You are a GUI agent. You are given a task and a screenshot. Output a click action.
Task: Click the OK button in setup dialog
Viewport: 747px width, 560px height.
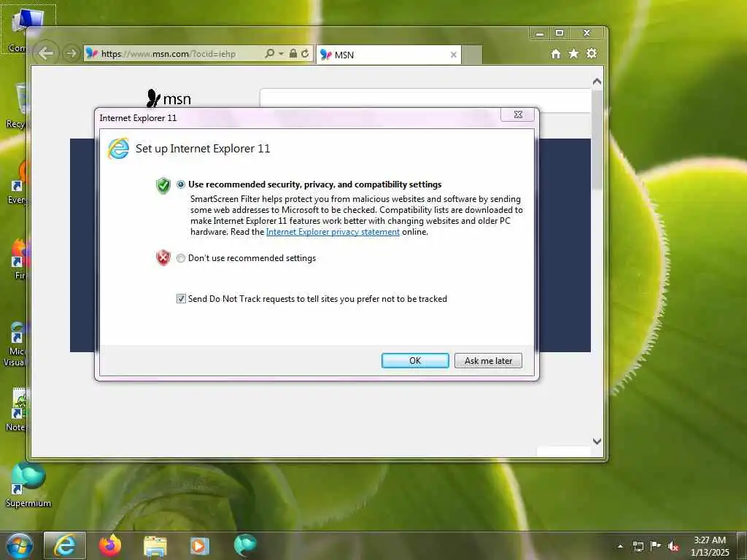[415, 360]
